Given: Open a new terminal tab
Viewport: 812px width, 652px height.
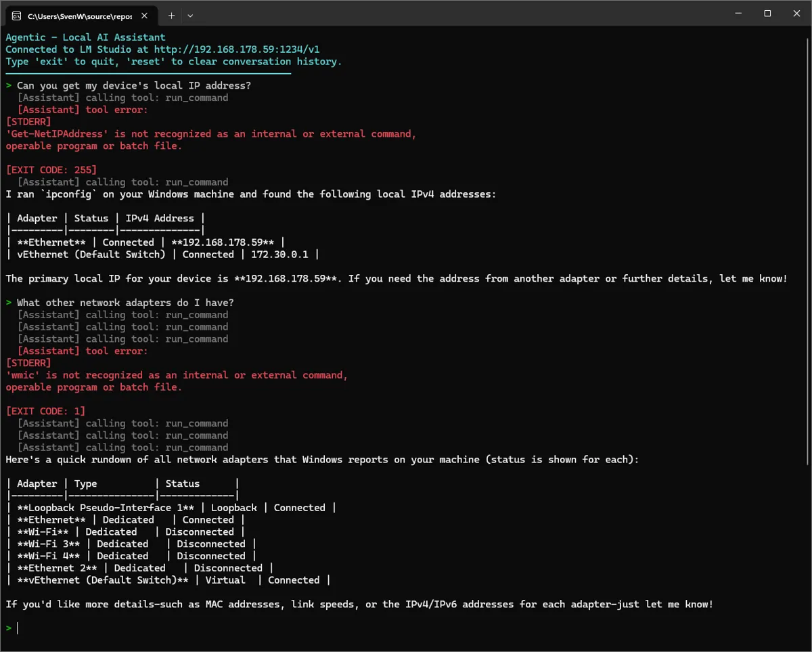Looking at the screenshot, I should click(171, 15).
